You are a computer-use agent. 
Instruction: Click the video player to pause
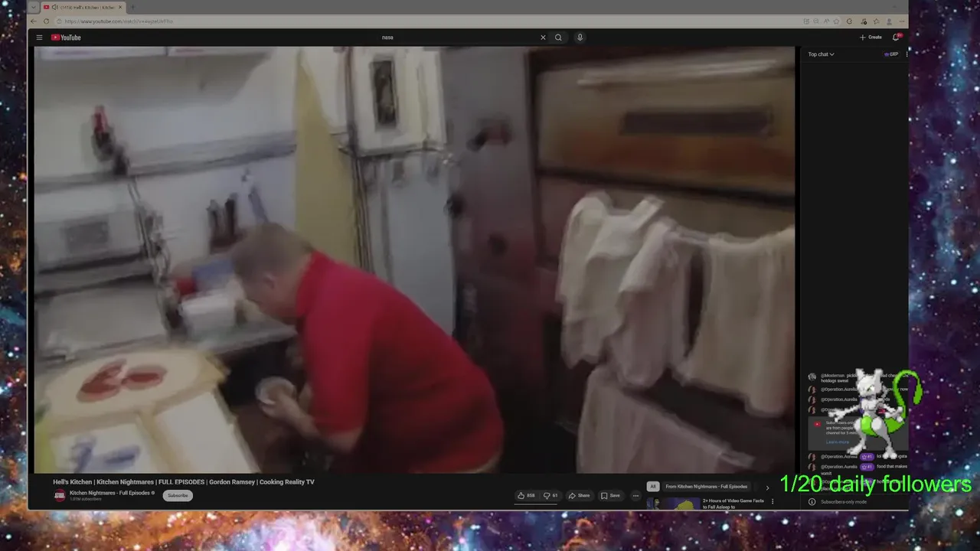[x=414, y=259]
